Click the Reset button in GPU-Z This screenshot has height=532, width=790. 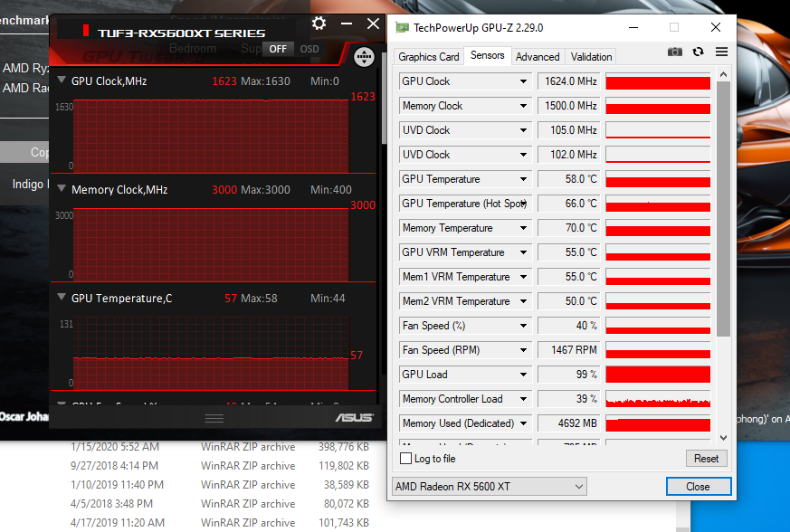706,459
